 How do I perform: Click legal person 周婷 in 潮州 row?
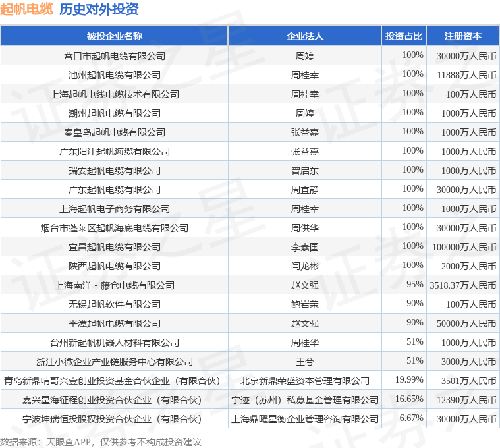(305, 113)
